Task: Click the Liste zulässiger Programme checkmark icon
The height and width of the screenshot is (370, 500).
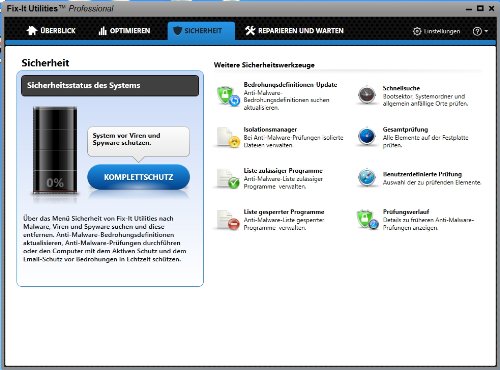Action: [x=228, y=178]
